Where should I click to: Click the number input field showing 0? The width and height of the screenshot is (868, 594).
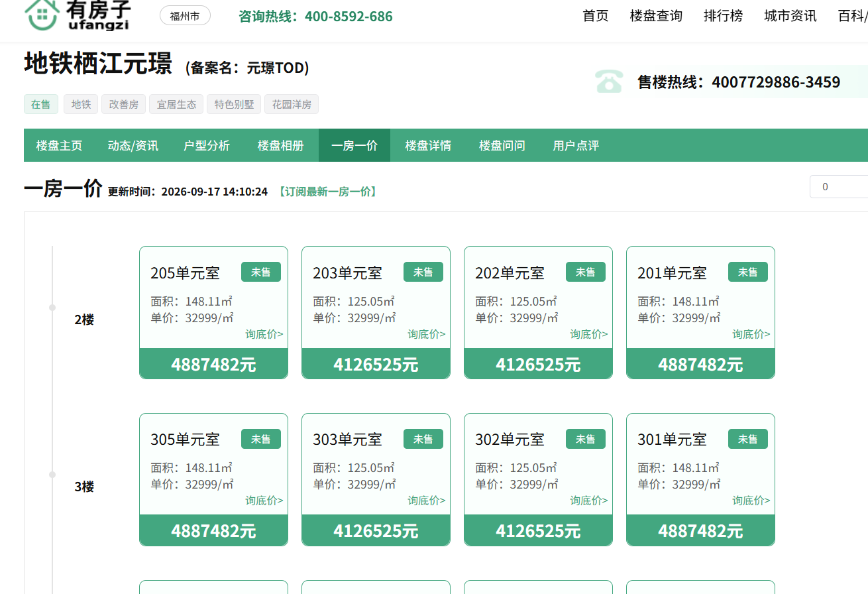click(839, 187)
